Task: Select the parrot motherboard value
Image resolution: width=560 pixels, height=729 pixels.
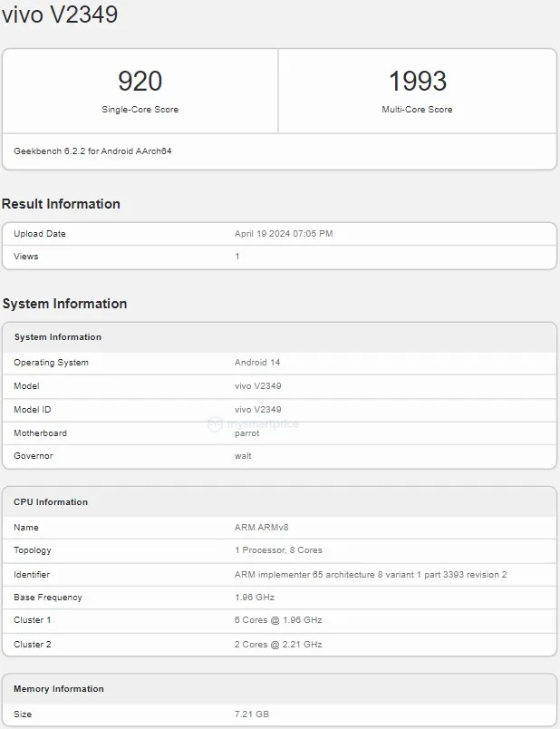Action: point(246,433)
